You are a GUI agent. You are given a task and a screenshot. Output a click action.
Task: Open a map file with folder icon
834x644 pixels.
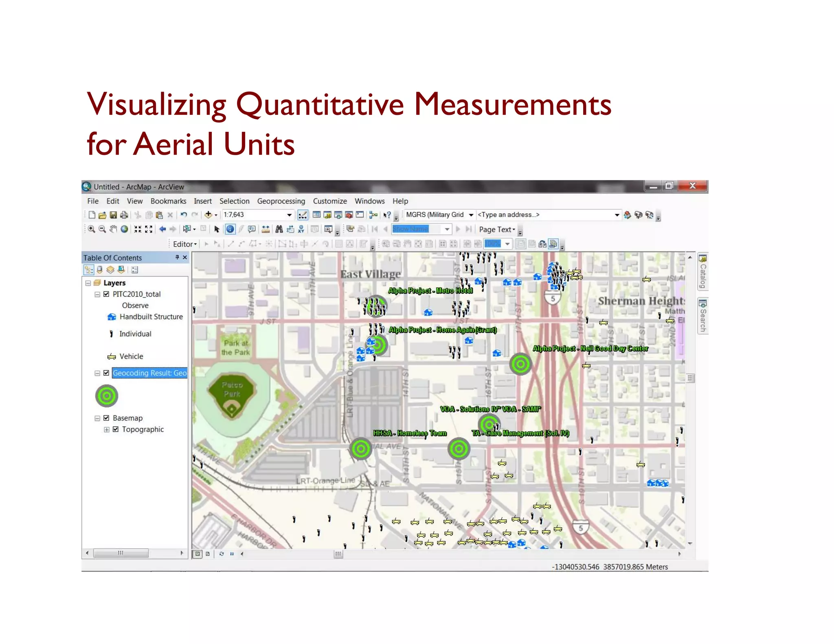tap(103, 215)
